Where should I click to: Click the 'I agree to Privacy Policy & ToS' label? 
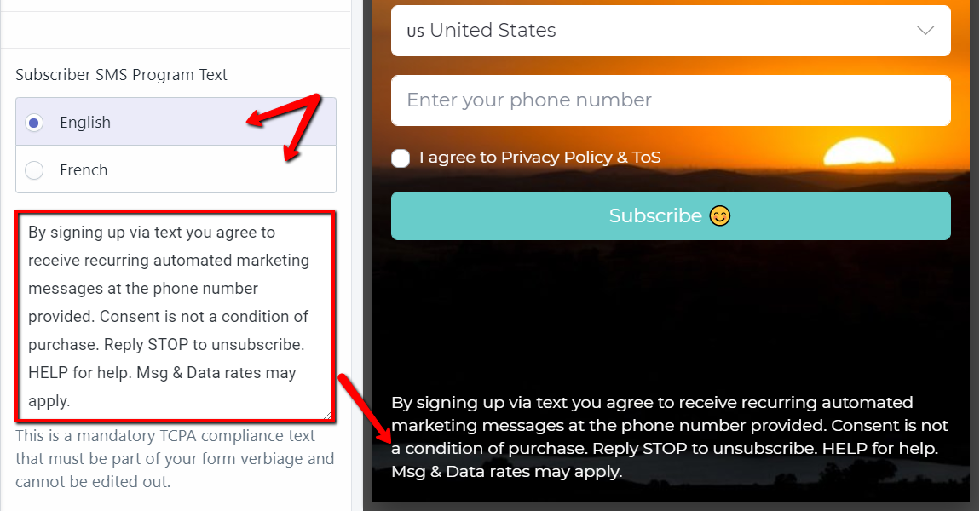(540, 158)
